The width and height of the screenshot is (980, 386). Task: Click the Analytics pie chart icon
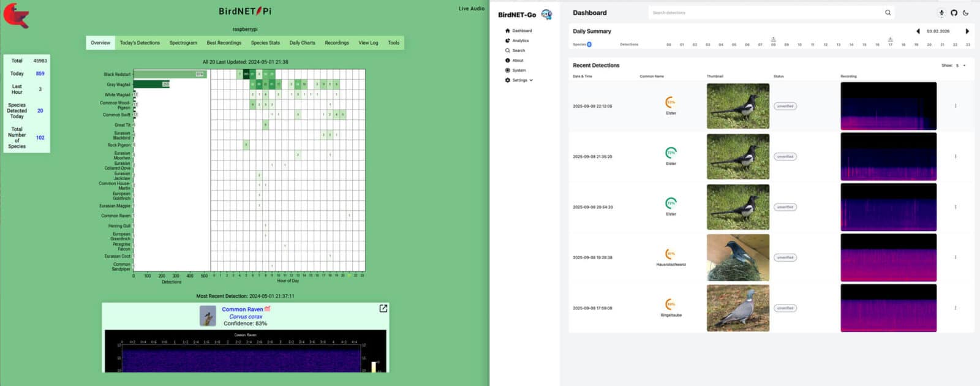[507, 40]
